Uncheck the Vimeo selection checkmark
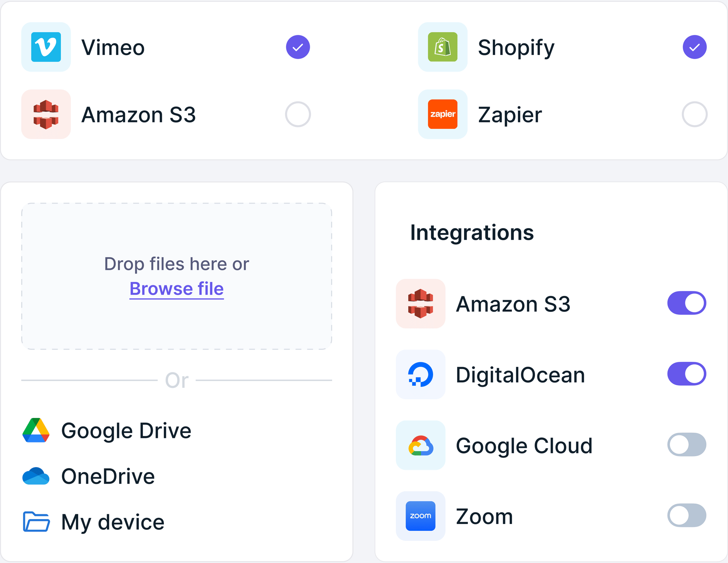 coord(298,47)
